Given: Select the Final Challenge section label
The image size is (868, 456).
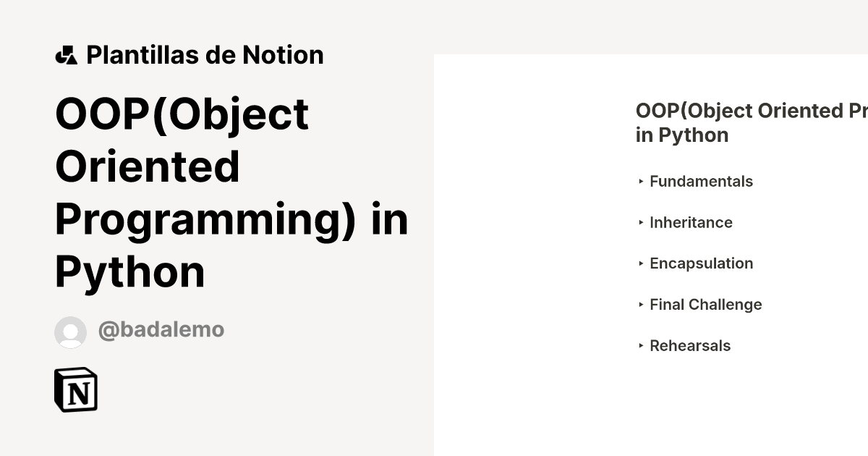Looking at the screenshot, I should click(x=705, y=305).
